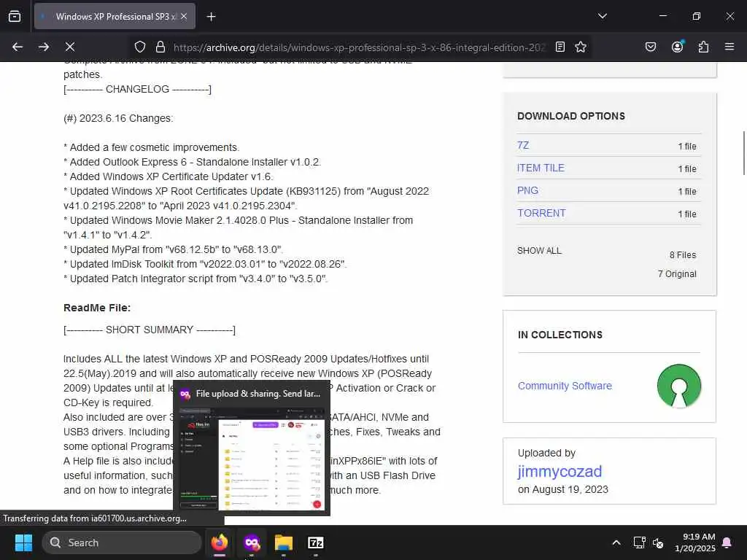Click the '7 Original' files text
The height and width of the screenshot is (560, 747).
pyautogui.click(x=677, y=274)
